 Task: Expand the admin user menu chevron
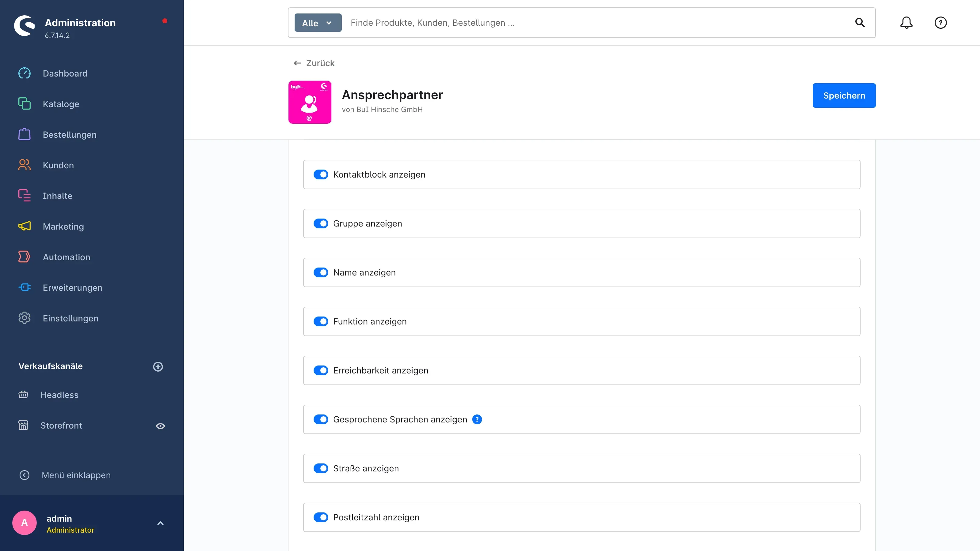coord(160,523)
